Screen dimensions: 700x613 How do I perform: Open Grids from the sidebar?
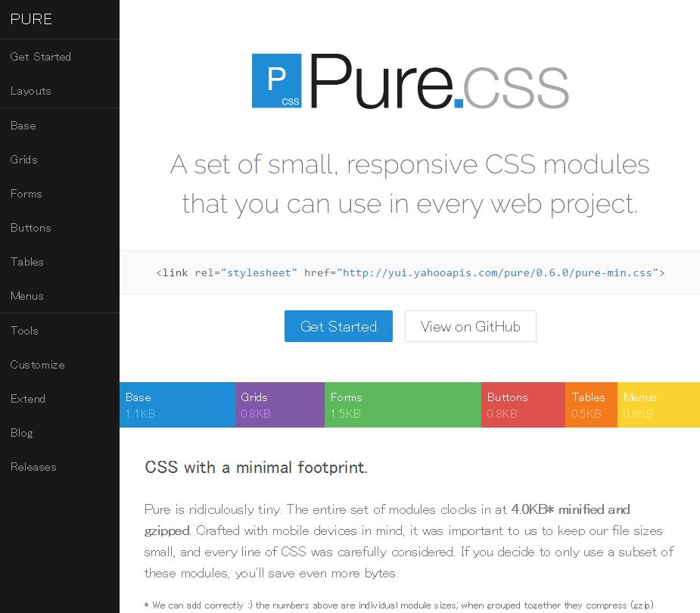pyautogui.click(x=59, y=160)
